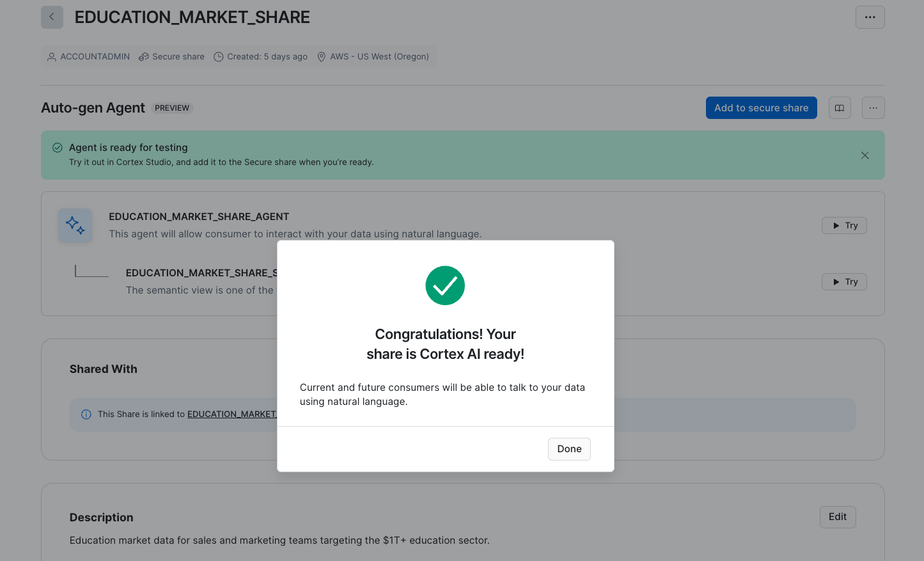The width and height of the screenshot is (924, 561).
Task: Click the Description heading
Action: [102, 518]
